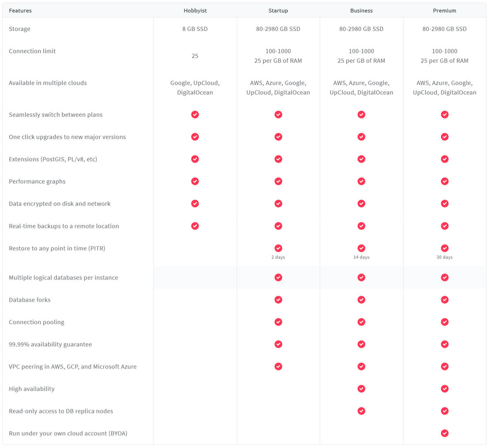Click Startup checkmark for Connection pooling
The width and height of the screenshot is (489, 448).
(278, 322)
